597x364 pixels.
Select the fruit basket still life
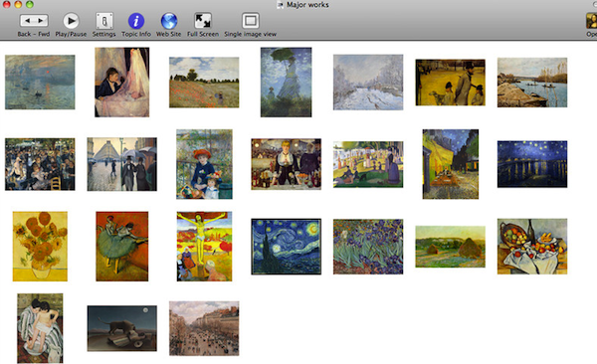click(x=532, y=247)
